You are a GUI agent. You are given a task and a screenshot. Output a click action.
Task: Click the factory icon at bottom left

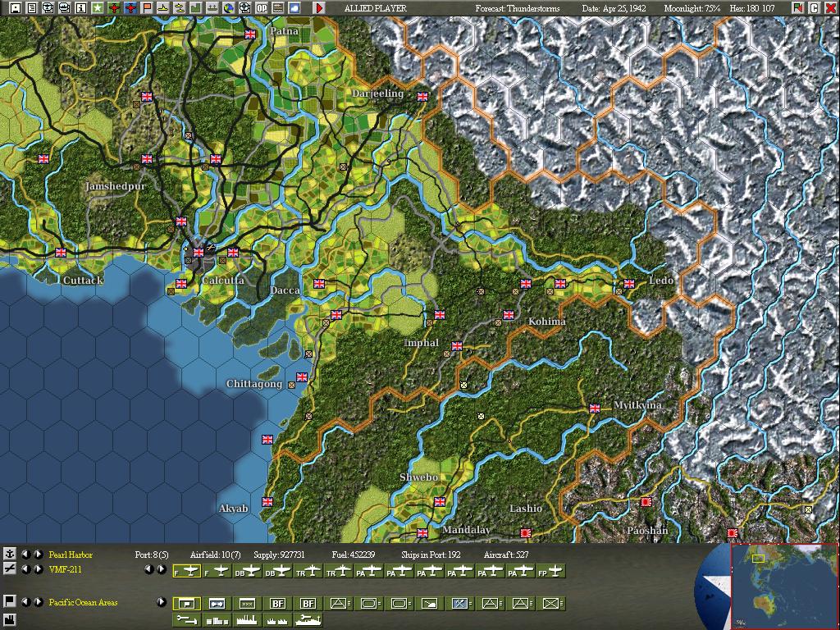point(9,620)
